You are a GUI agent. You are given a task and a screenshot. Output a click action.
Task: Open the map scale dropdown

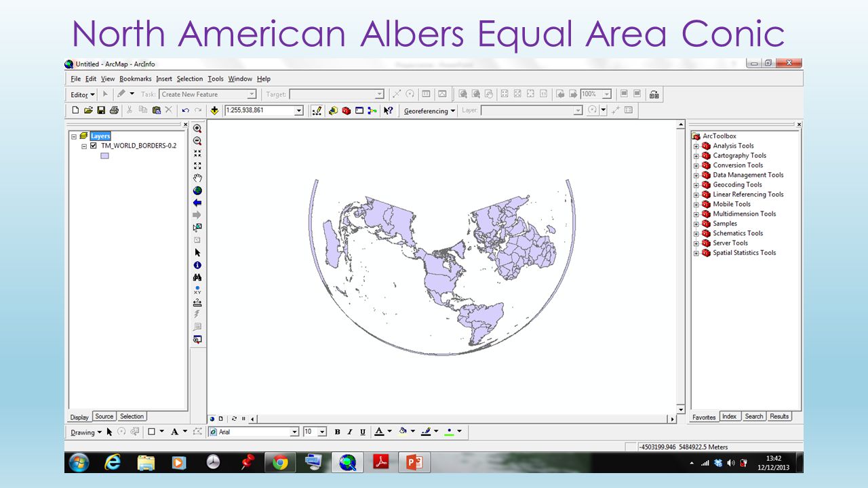click(299, 110)
